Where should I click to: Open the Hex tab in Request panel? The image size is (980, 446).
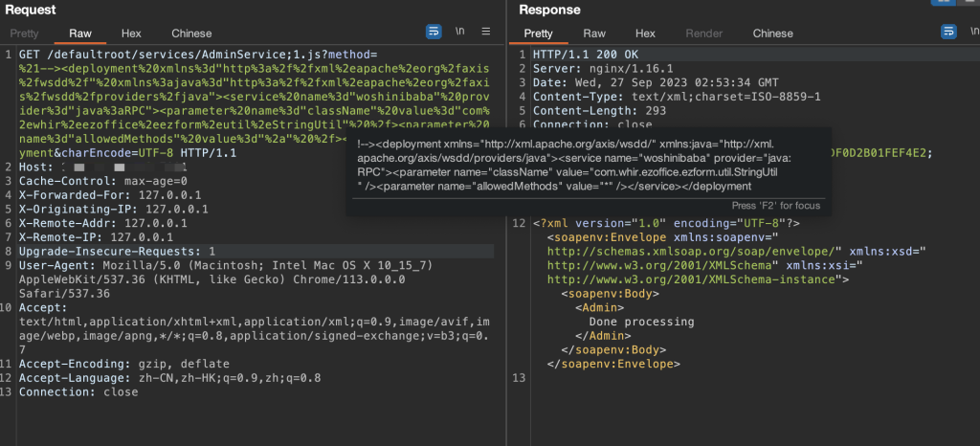click(131, 33)
